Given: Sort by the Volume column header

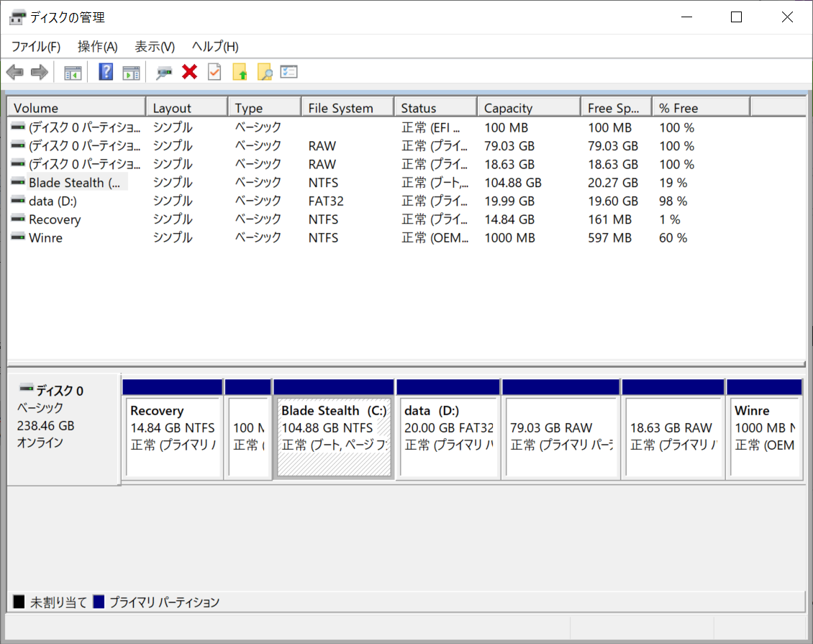Looking at the screenshot, I should click(77, 107).
